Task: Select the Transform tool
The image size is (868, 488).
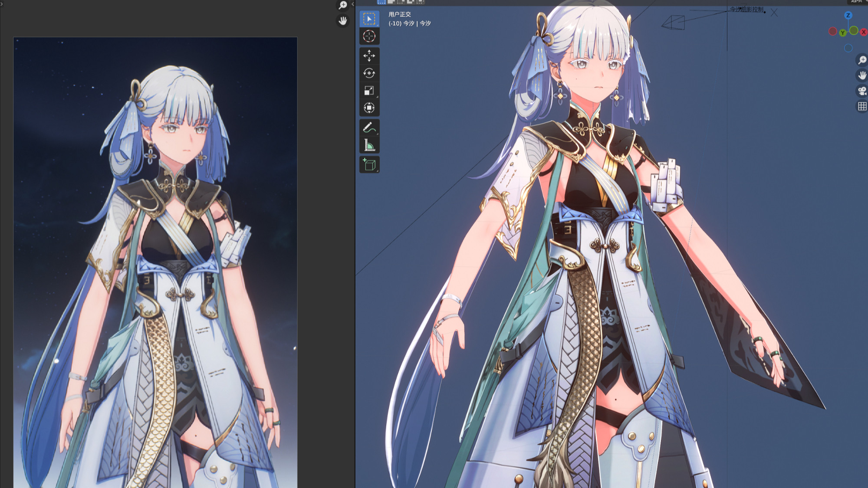Action: click(x=369, y=108)
